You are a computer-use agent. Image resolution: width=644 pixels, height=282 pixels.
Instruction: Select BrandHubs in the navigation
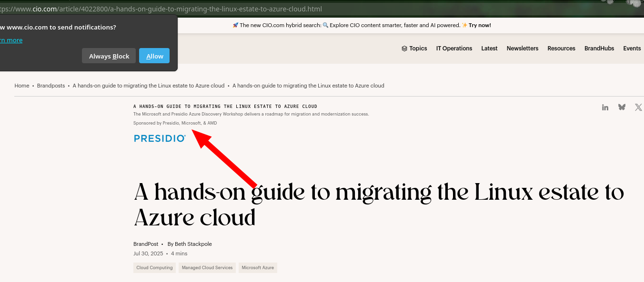coord(599,49)
